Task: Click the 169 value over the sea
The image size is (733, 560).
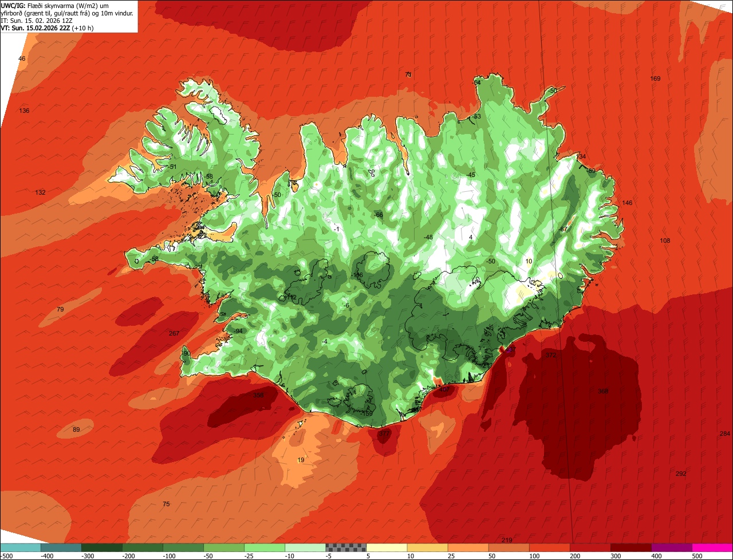Action: click(x=655, y=78)
